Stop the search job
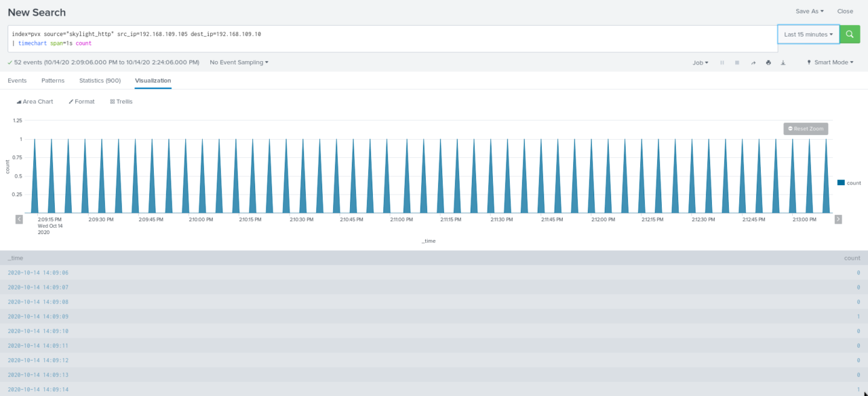The height and width of the screenshot is (396, 868). (x=737, y=62)
